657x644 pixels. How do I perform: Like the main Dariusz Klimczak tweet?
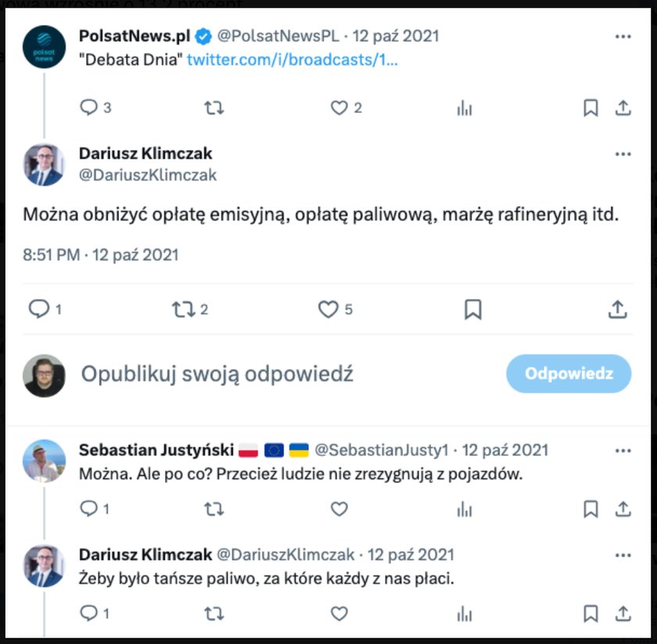coord(328,309)
